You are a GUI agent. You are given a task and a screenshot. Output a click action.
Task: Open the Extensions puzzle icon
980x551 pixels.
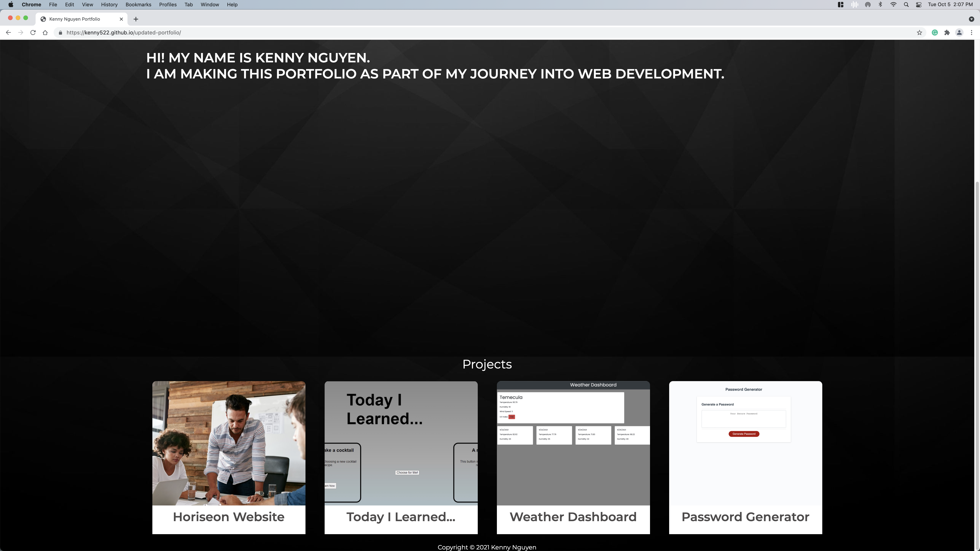947,33
